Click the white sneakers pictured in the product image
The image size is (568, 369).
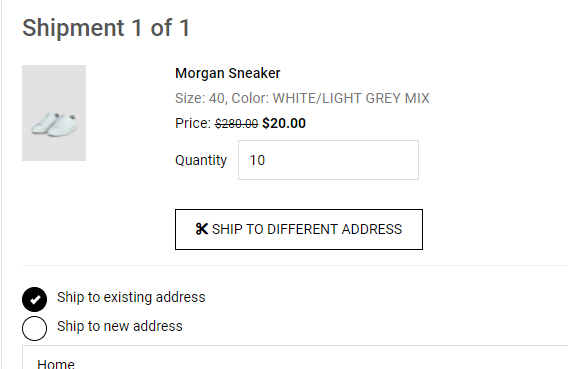tap(54, 124)
